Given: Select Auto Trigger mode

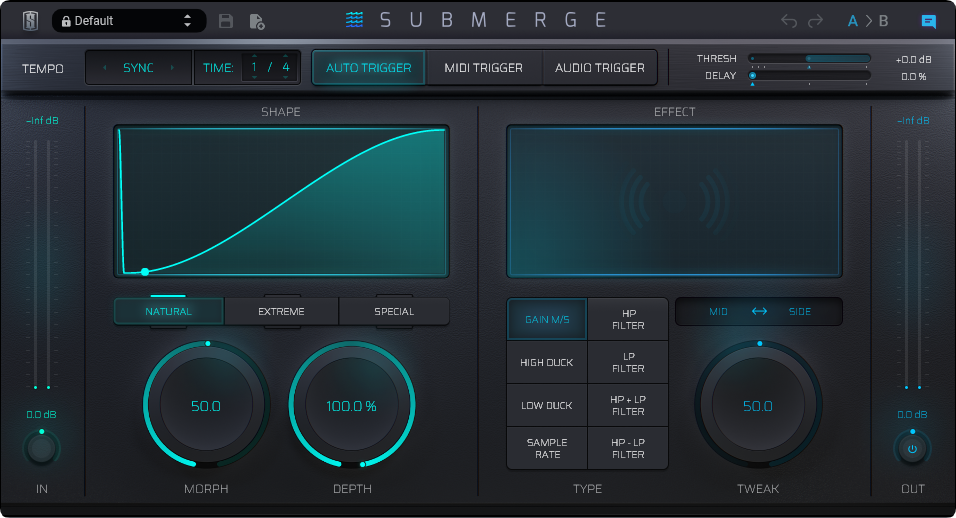Looking at the screenshot, I should [368, 68].
